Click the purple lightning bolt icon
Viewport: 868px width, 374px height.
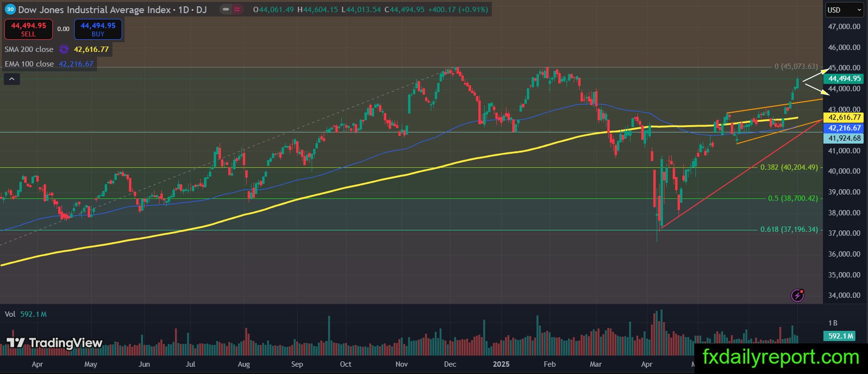pyautogui.click(x=797, y=295)
